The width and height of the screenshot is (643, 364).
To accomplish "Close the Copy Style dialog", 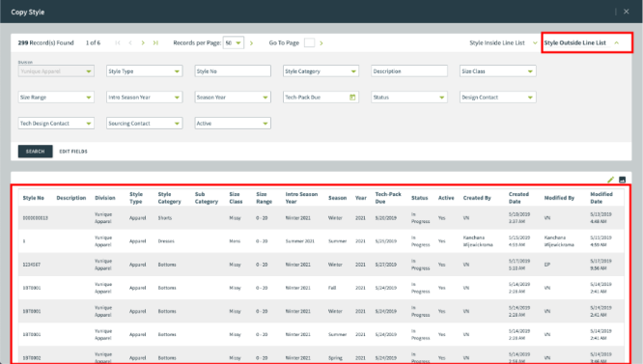I will click(627, 12).
